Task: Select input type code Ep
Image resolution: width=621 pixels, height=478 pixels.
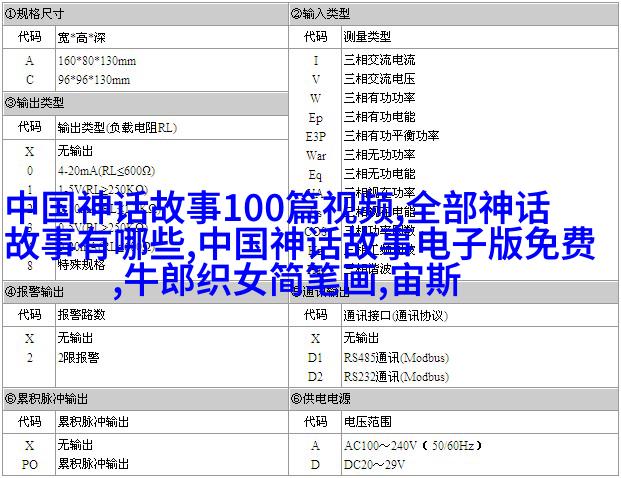Action: pos(316,118)
